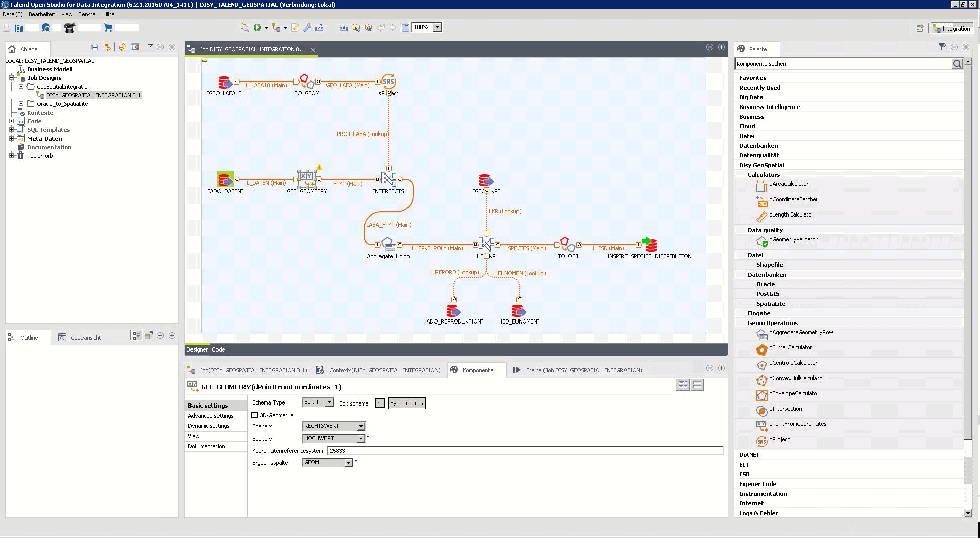The height and width of the screenshot is (538, 980).
Task: Select the dProject component in Geom Operations
Action: [x=779, y=440]
